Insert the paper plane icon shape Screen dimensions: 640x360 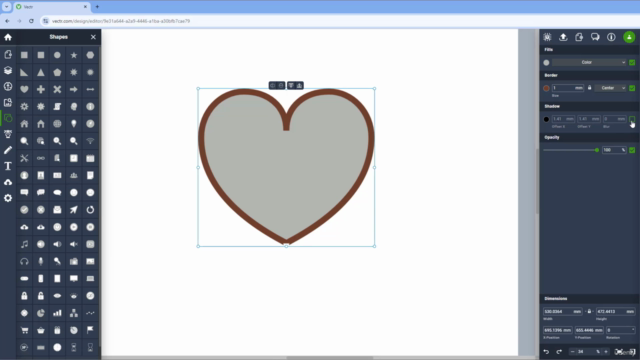pyautogui.click(x=74, y=210)
